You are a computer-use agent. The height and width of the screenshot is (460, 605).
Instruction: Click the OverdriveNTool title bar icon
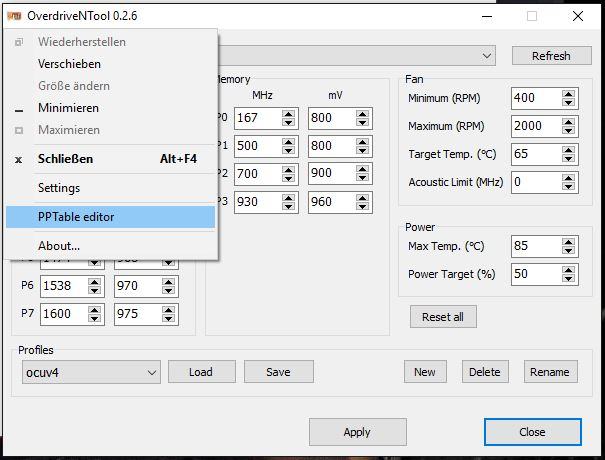click(x=14, y=16)
